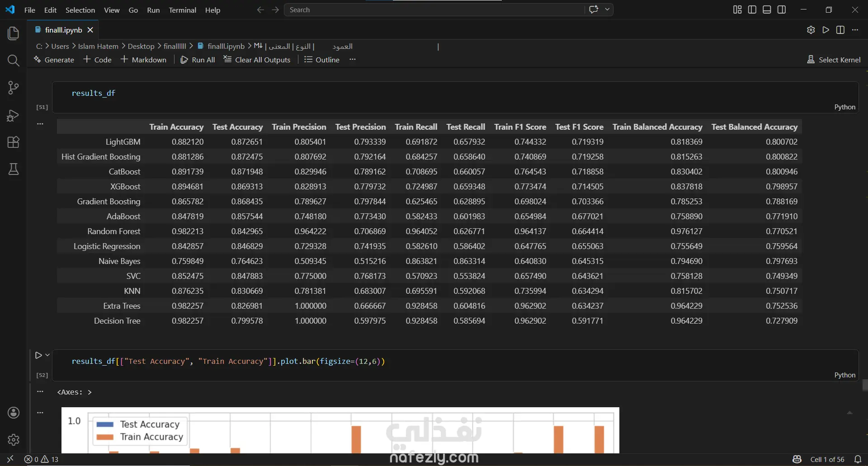
Task: Close the finalll.ipynb tab
Action: point(90,30)
